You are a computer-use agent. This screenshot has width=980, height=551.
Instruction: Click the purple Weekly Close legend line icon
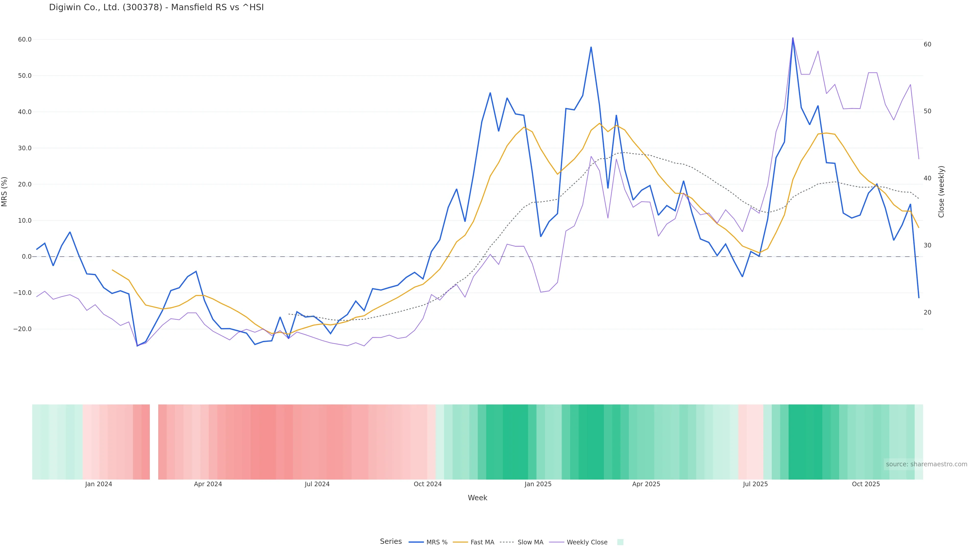(557, 542)
